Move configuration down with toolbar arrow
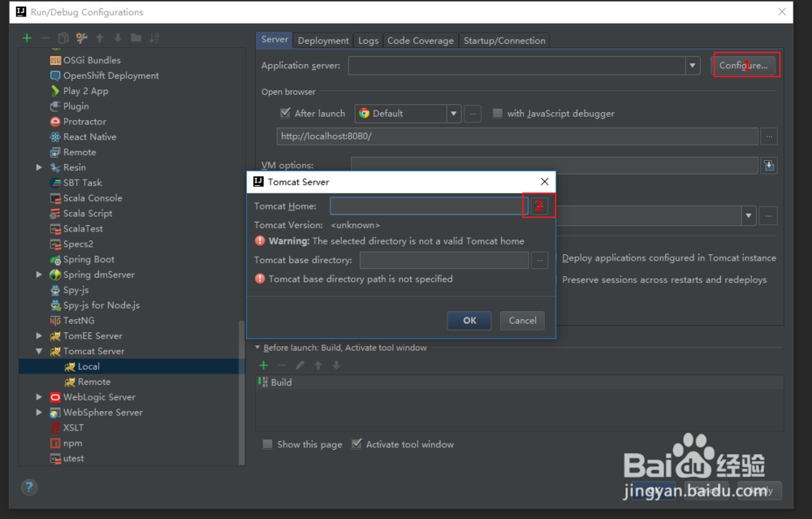812x519 pixels. [x=118, y=38]
